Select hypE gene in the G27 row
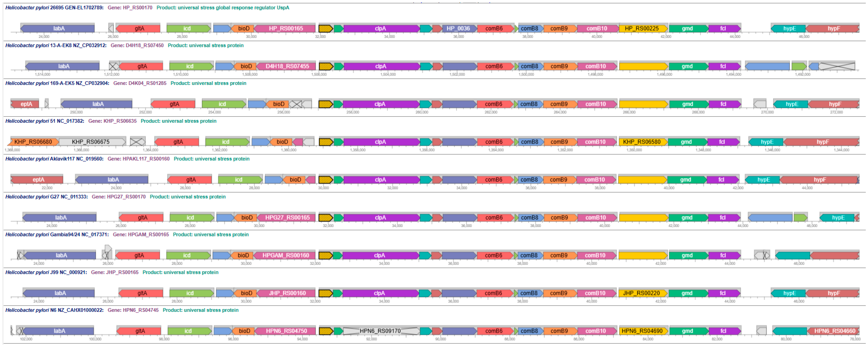 (x=837, y=217)
